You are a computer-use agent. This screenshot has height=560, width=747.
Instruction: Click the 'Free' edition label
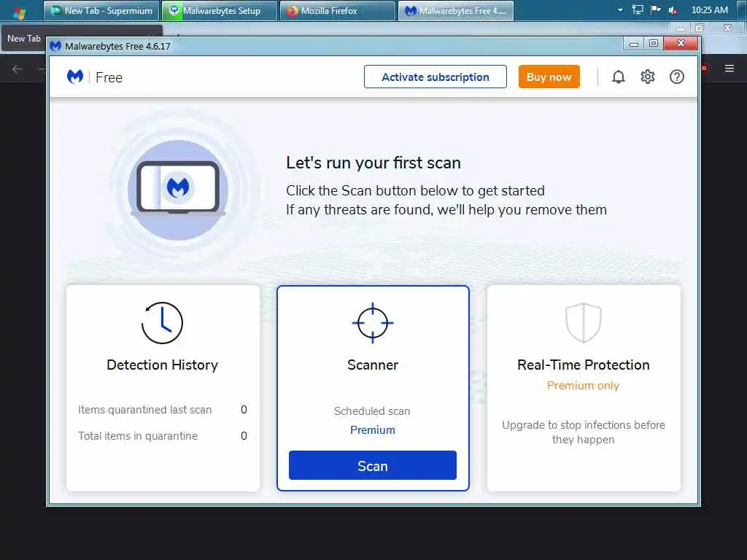tap(109, 77)
